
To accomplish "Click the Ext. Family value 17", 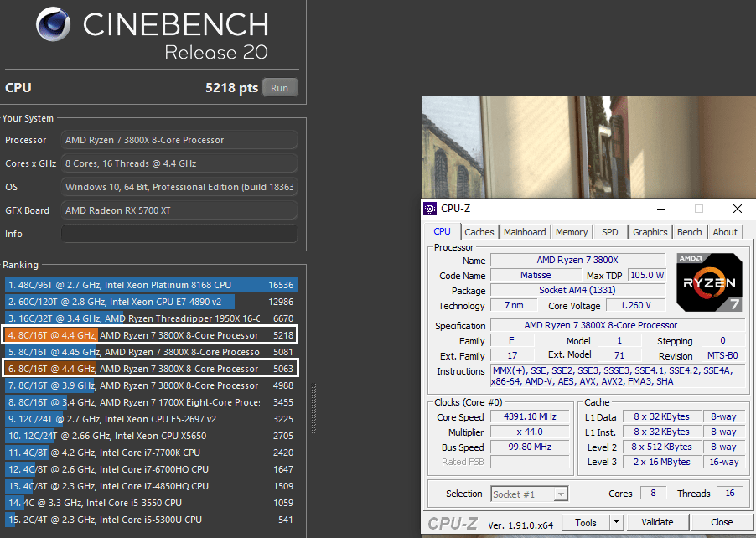I will tap(512, 355).
